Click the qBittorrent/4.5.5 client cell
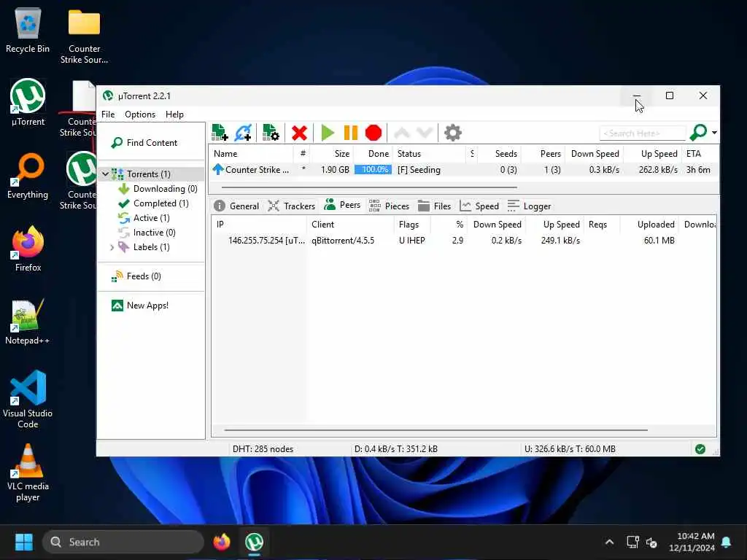Viewport: 747px width, 560px height. [x=343, y=241]
